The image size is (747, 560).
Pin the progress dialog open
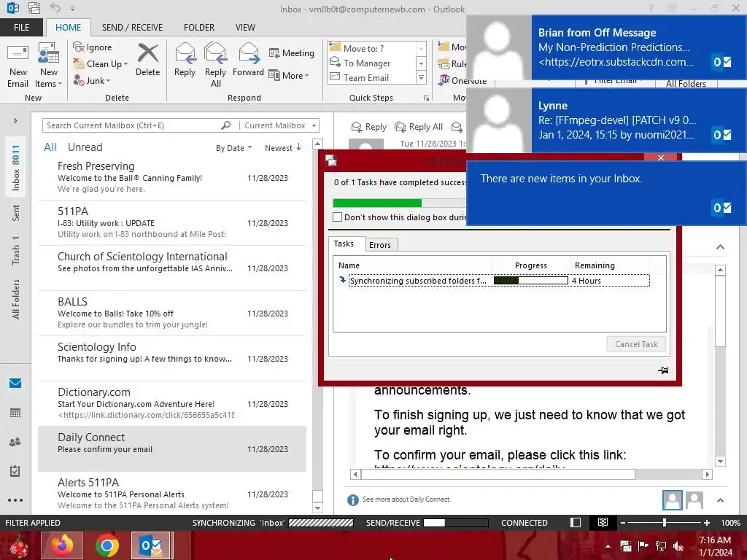click(663, 370)
